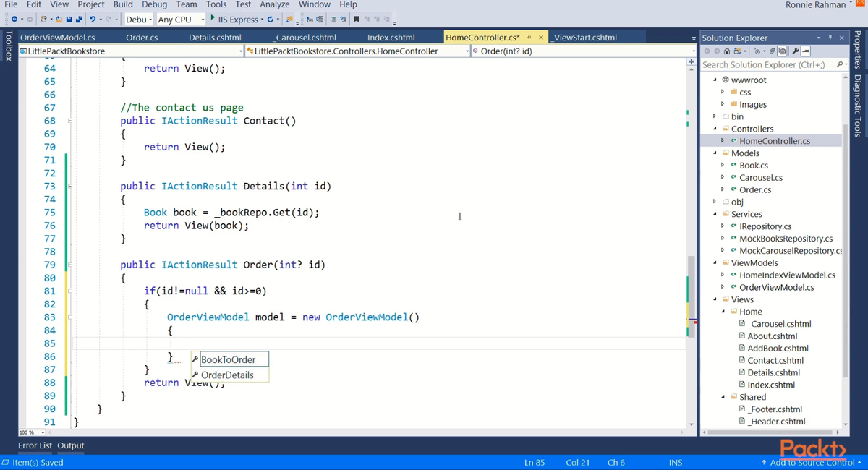Toggle Preview Selected Items in Solution Explorer
The height and width of the screenshot is (470, 868).
pos(806,51)
